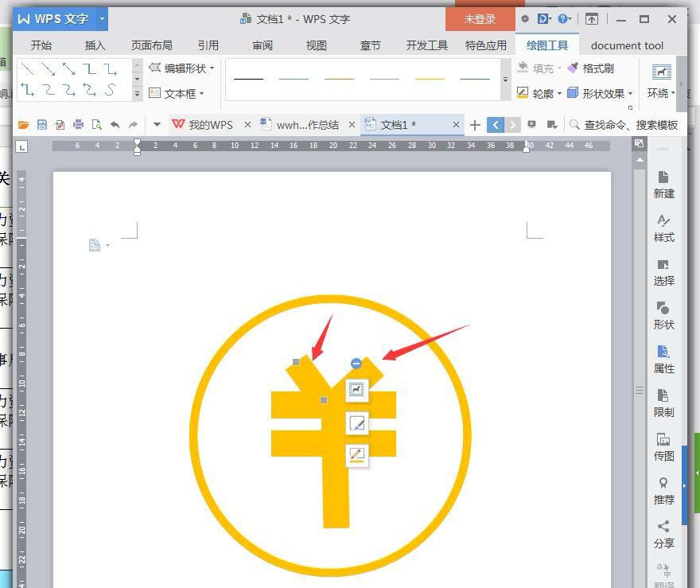Click the top floating text-wrap icon beside the shape
Image resolution: width=700 pixels, height=588 pixels.
(356, 390)
